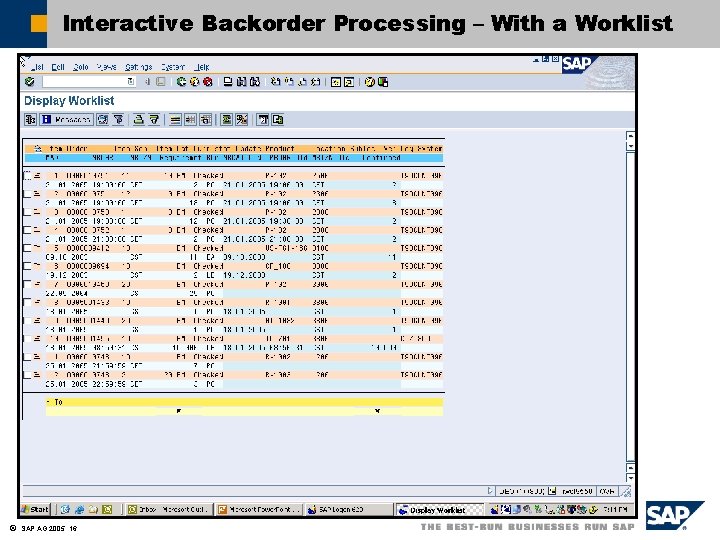Open the Customize Local Layout icon
The width and height of the screenshot is (720, 540).
point(383,82)
